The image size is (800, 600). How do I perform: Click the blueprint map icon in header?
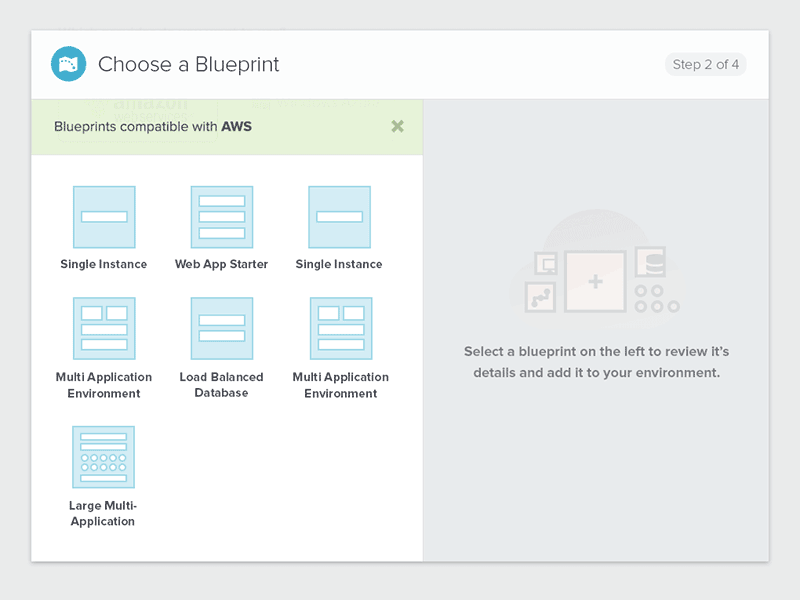(x=68, y=64)
